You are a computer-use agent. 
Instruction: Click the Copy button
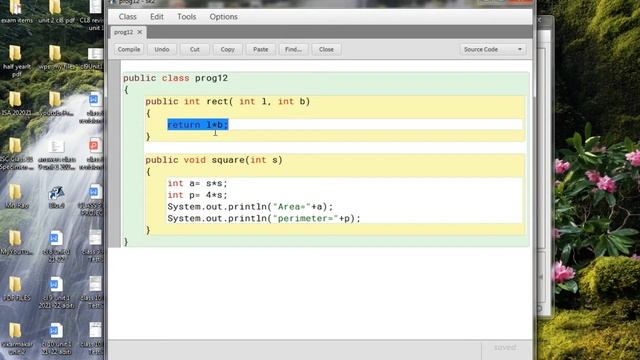pyautogui.click(x=227, y=49)
